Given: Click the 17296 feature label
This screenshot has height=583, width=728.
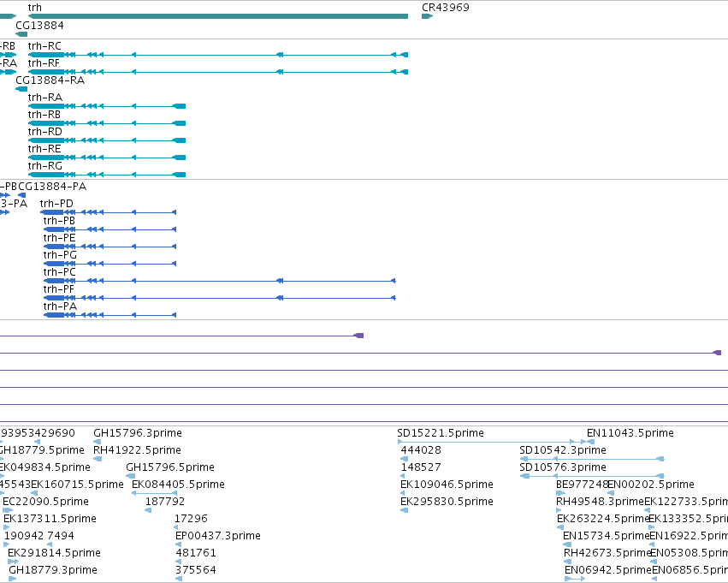Looking at the screenshot, I should [191, 519].
